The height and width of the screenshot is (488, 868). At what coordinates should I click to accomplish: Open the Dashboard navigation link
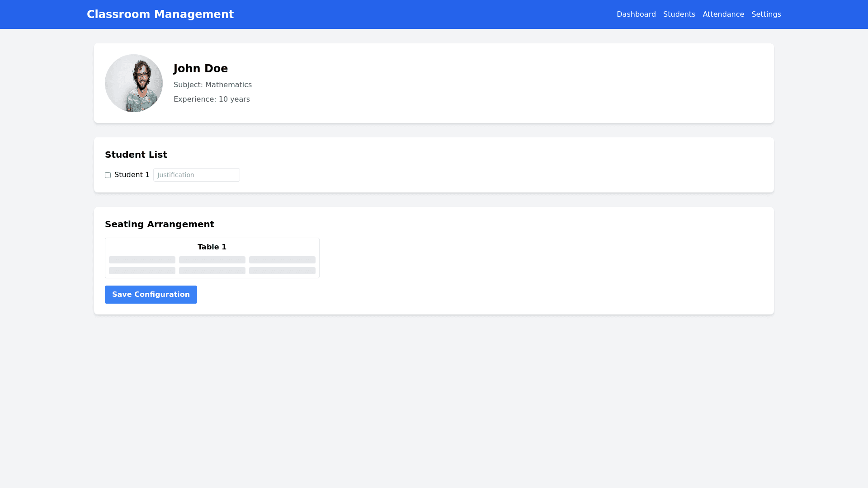tap(636, 14)
